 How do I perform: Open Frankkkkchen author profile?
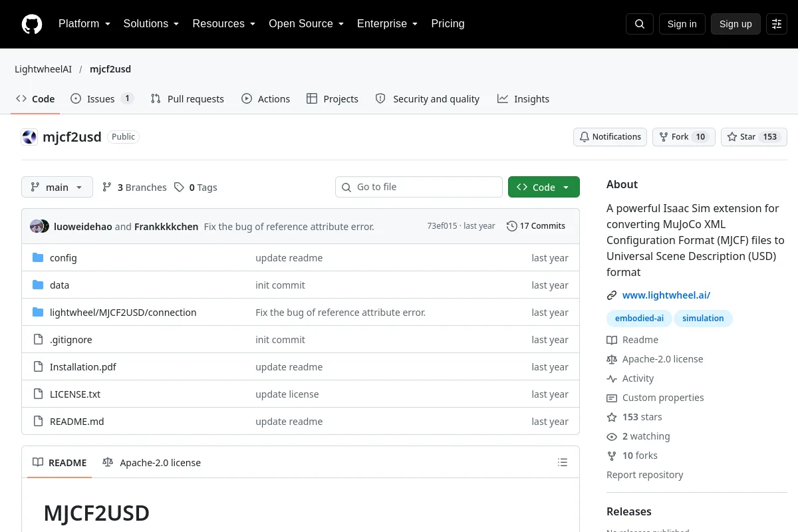[166, 227]
